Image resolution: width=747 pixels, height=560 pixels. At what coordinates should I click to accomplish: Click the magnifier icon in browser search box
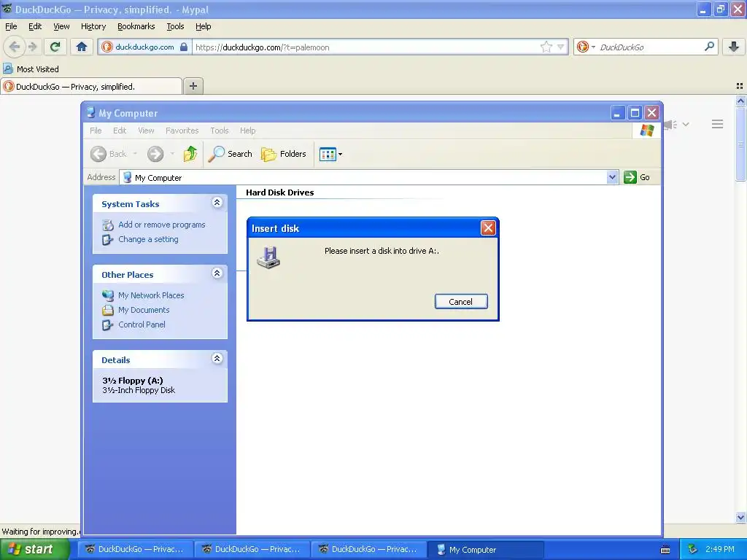click(709, 47)
